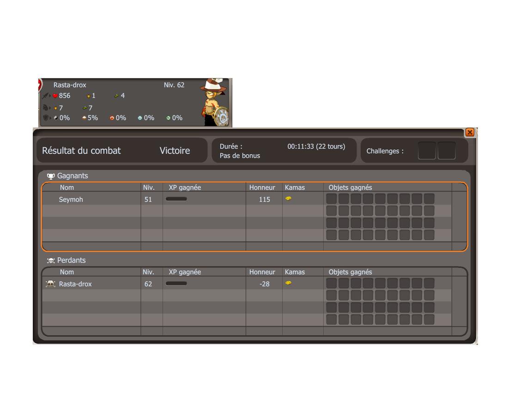Select the second empty Challenges slot
This screenshot has height=399, width=532.
point(447,151)
